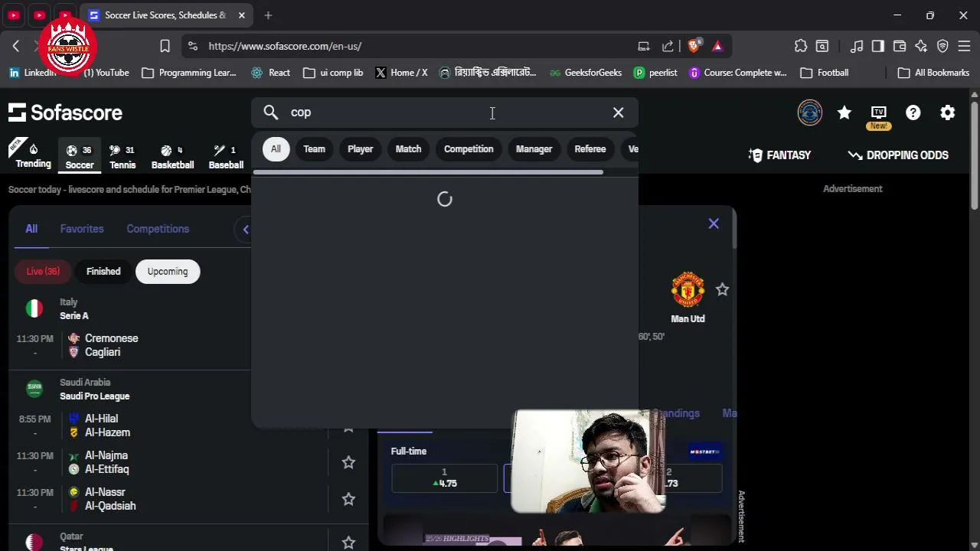The width and height of the screenshot is (980, 551).
Task: Filter search results by Manager
Action: coord(534,149)
